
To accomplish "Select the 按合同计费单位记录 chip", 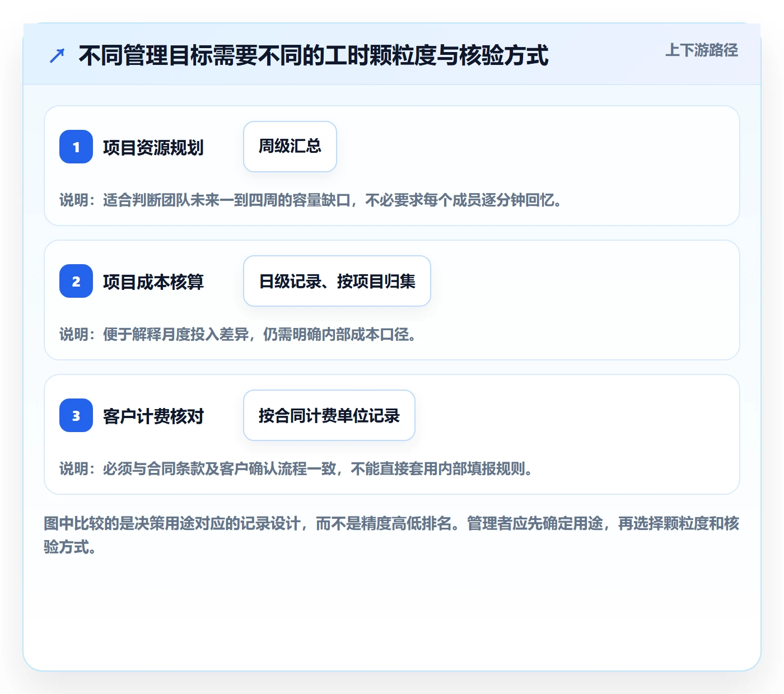I will (329, 415).
